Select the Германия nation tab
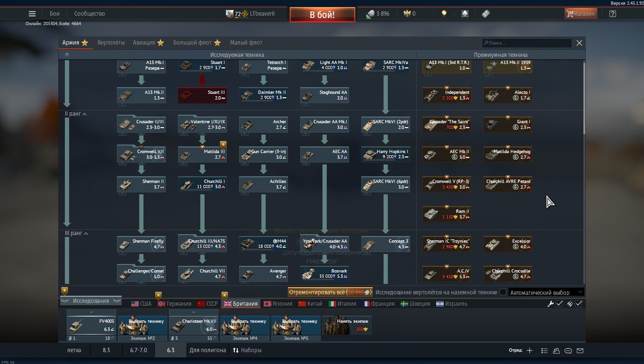This screenshot has height=364, width=644. 174,304
